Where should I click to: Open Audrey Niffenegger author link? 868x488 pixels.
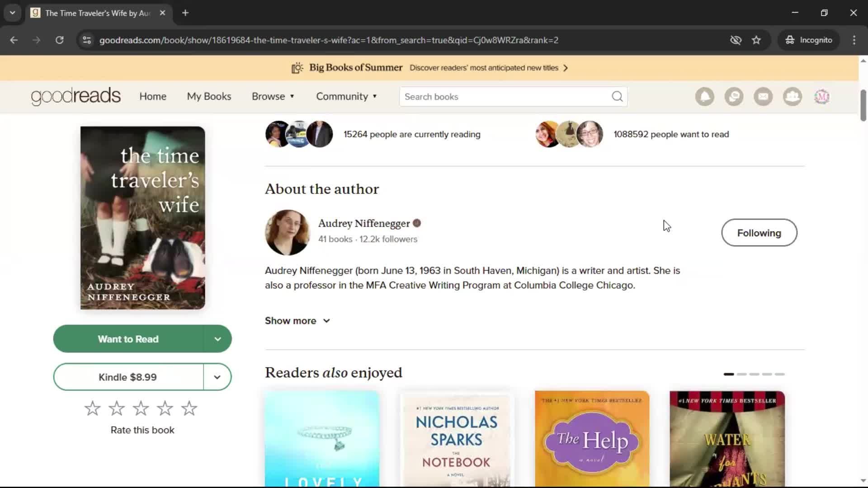tap(364, 223)
